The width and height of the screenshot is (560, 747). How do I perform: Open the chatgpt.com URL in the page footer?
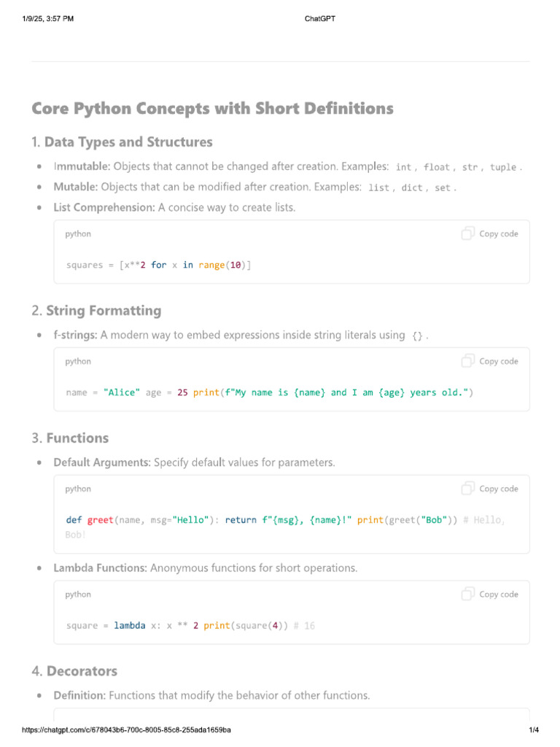(x=127, y=730)
